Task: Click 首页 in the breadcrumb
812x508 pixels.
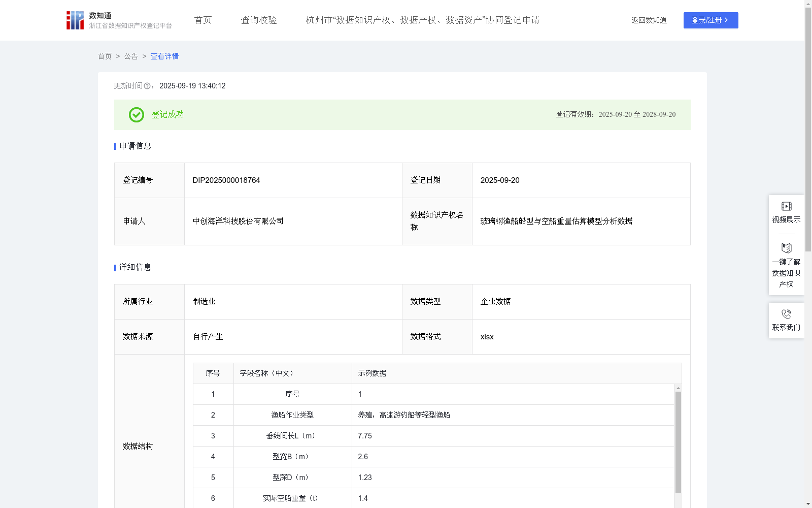Action: [x=105, y=56]
